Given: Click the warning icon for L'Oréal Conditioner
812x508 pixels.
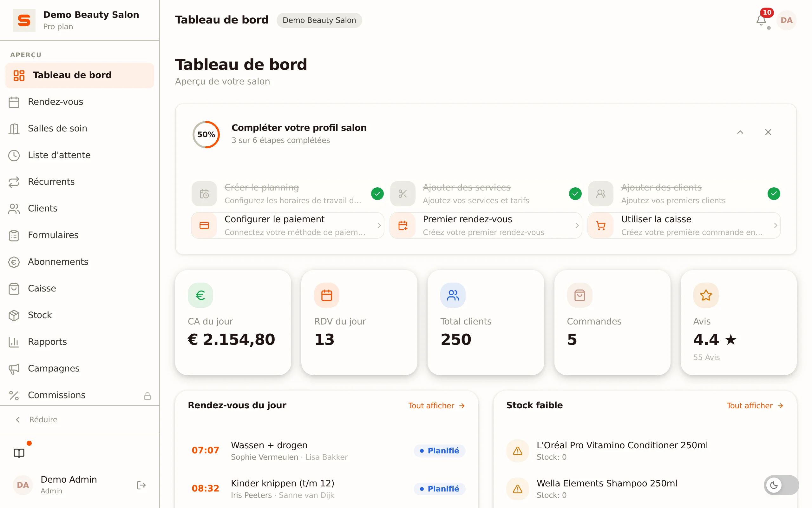Looking at the screenshot, I should [517, 451].
